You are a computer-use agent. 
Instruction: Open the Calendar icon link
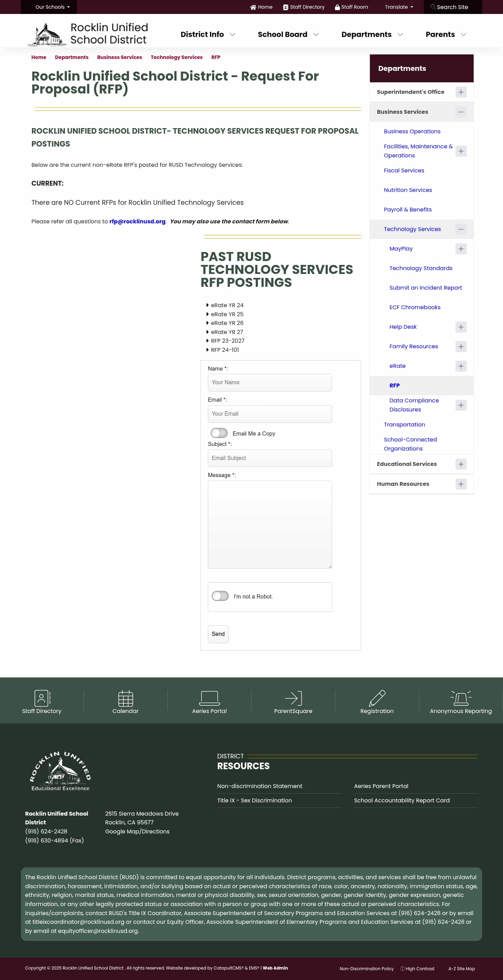(x=125, y=698)
